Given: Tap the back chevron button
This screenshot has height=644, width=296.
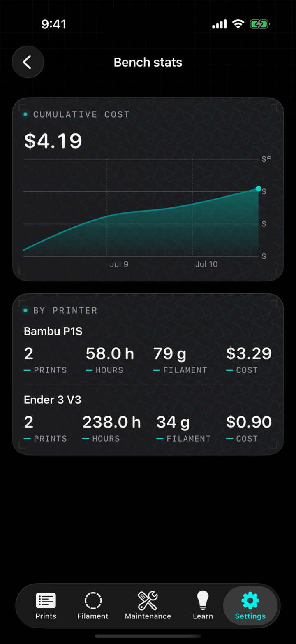Looking at the screenshot, I should tap(28, 62).
